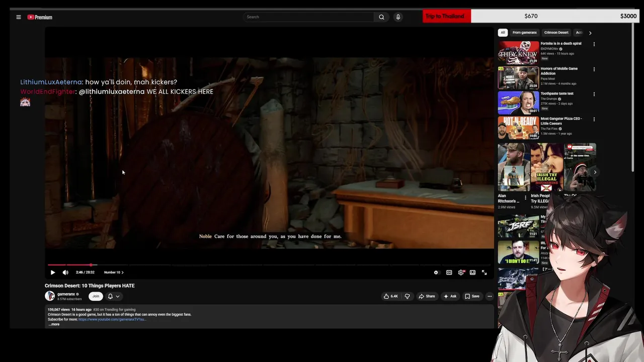Image resolution: width=644 pixels, height=362 pixels.
Task: Open Toothpaste taste test title
Action: pos(557,94)
